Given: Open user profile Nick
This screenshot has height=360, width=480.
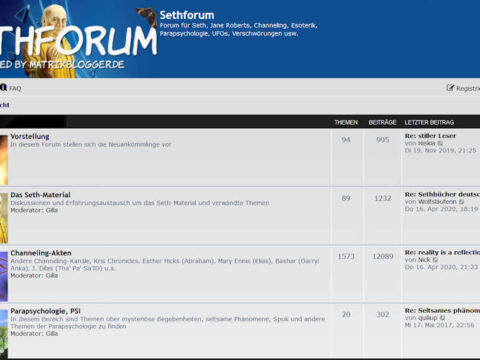Looking at the screenshot, I should coord(424,260).
